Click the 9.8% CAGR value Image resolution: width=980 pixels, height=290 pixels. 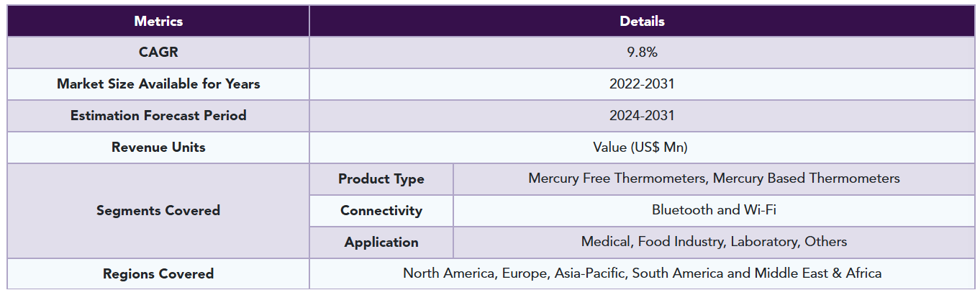642,53
